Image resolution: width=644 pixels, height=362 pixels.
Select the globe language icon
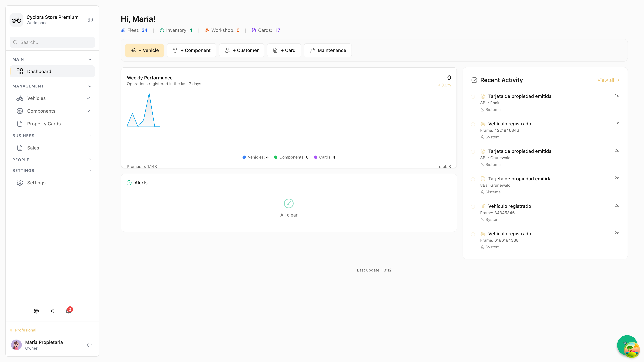point(36,311)
